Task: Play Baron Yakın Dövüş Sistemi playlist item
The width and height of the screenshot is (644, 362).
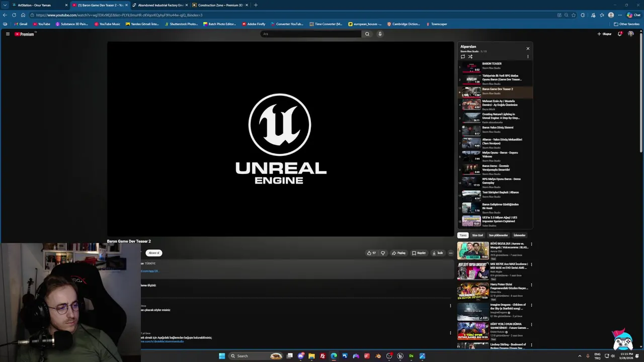Action: click(x=495, y=130)
